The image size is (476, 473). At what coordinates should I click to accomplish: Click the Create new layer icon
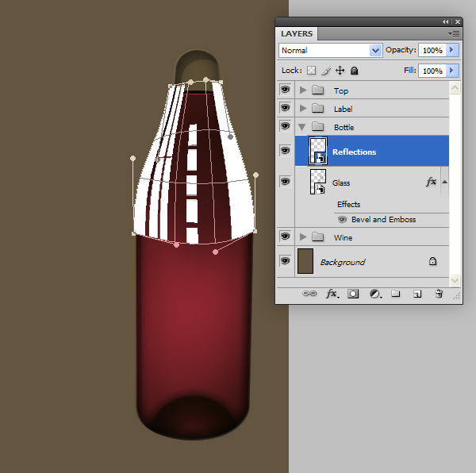[x=417, y=294]
